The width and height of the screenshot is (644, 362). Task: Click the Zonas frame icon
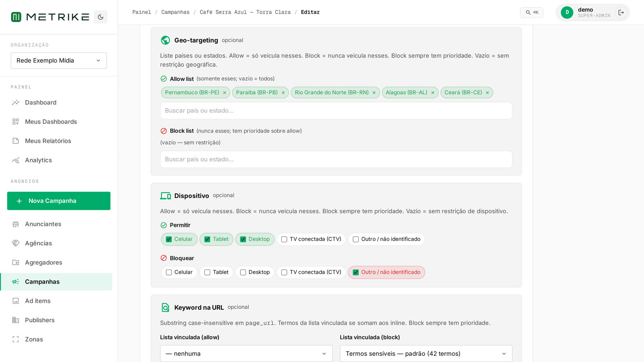(16, 339)
